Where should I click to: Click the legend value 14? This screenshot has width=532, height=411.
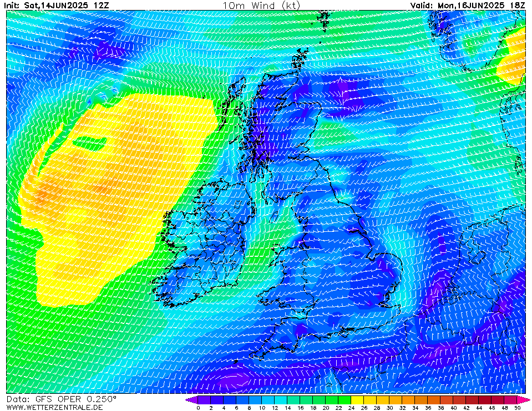pos(287,408)
